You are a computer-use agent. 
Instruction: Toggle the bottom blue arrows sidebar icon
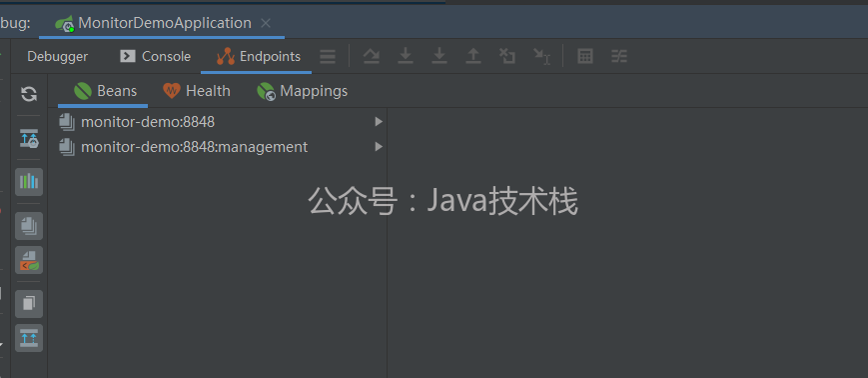[x=29, y=338]
